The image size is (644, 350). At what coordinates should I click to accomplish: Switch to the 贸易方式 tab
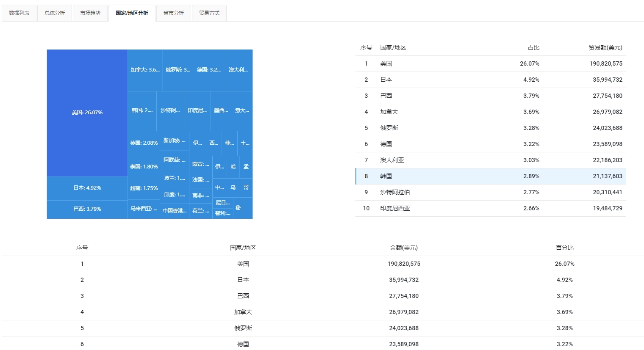pyautogui.click(x=209, y=13)
